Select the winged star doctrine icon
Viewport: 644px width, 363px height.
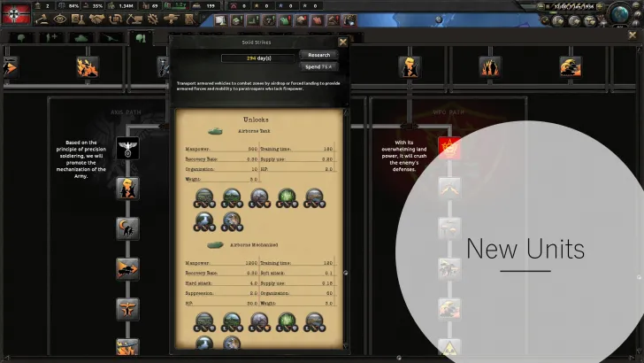[x=127, y=309]
